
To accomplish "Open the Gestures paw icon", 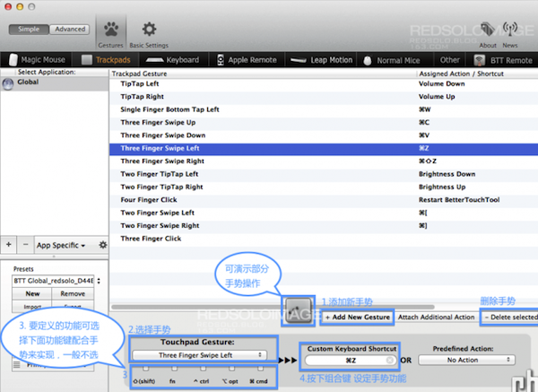I will click(x=111, y=30).
